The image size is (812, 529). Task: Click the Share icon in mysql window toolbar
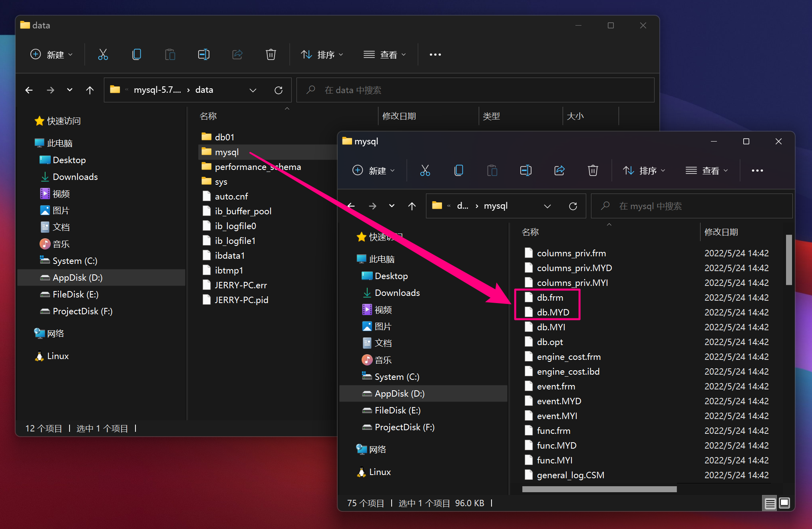(559, 171)
